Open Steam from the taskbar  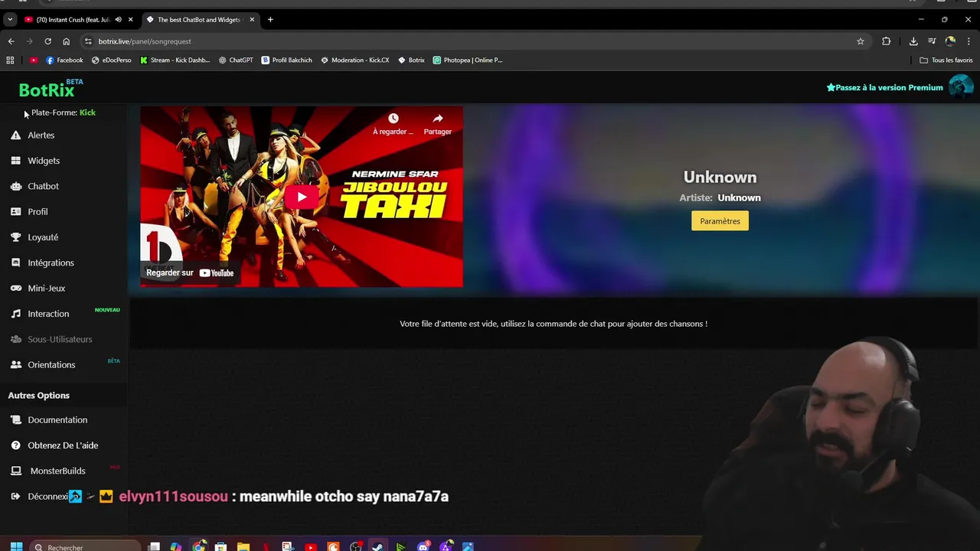(x=377, y=546)
